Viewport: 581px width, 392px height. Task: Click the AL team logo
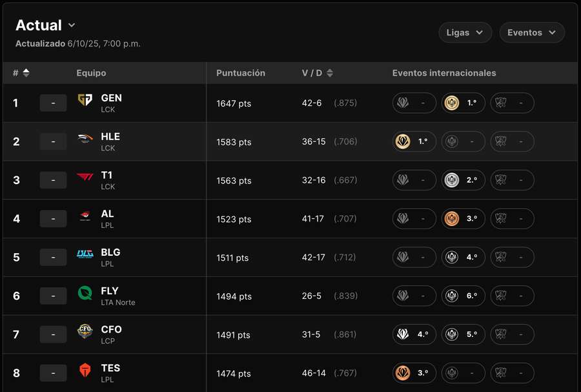tap(85, 216)
